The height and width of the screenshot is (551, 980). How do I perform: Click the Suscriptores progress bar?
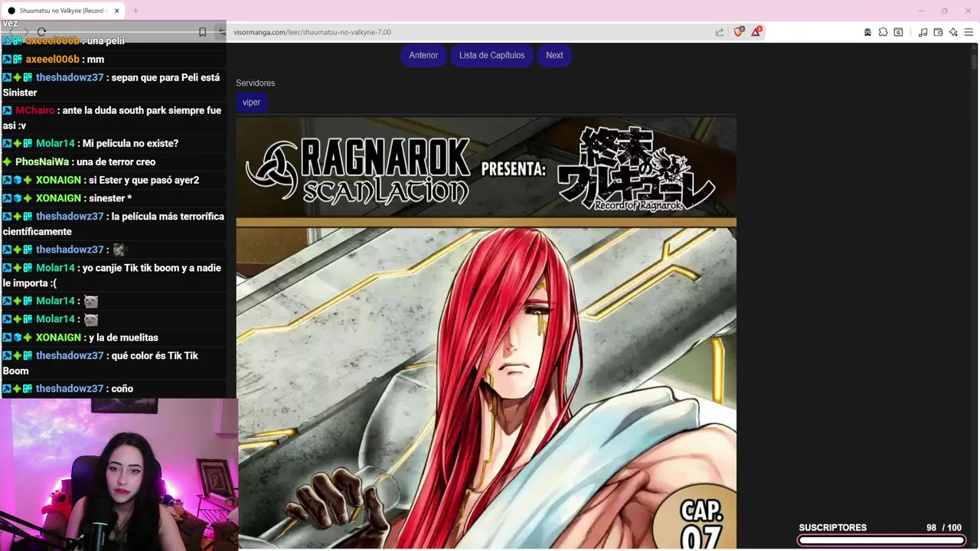point(880,540)
